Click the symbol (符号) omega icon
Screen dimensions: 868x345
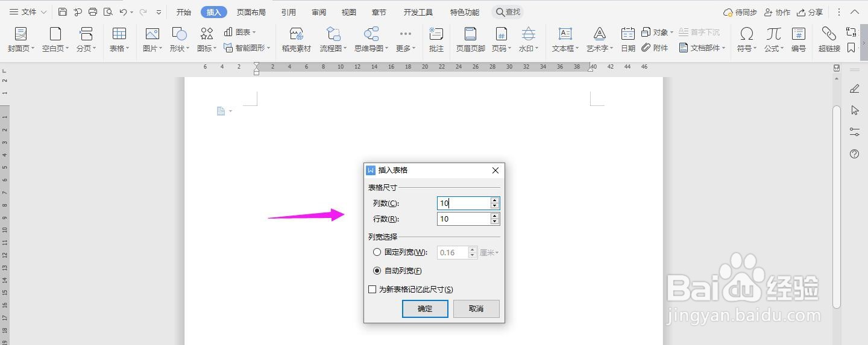[x=747, y=34]
